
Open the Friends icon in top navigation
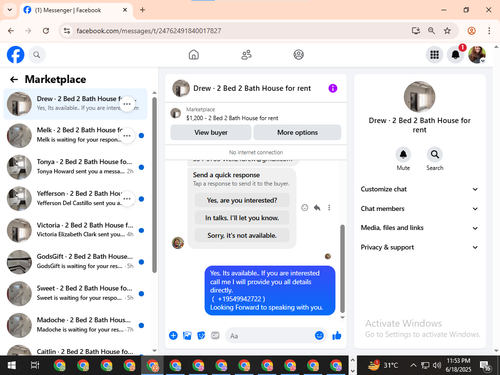[246, 55]
